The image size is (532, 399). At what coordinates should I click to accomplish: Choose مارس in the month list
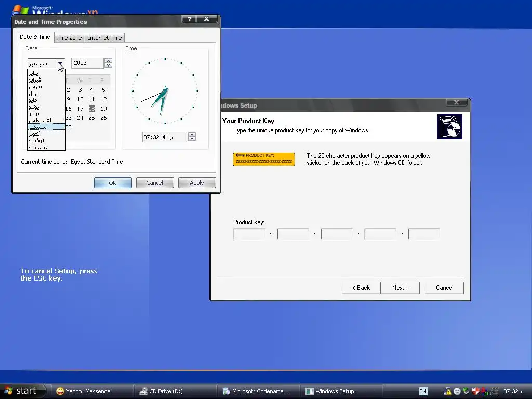(46, 87)
